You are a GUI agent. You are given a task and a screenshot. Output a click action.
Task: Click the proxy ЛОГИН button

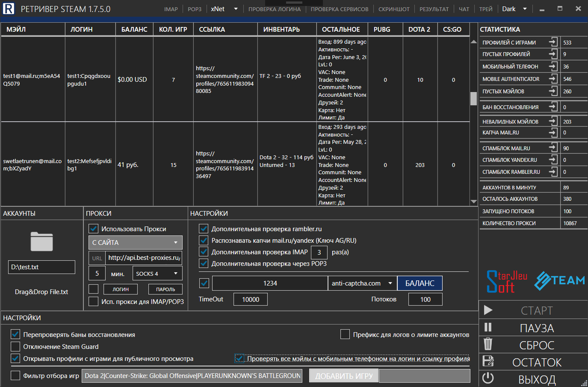coord(121,289)
